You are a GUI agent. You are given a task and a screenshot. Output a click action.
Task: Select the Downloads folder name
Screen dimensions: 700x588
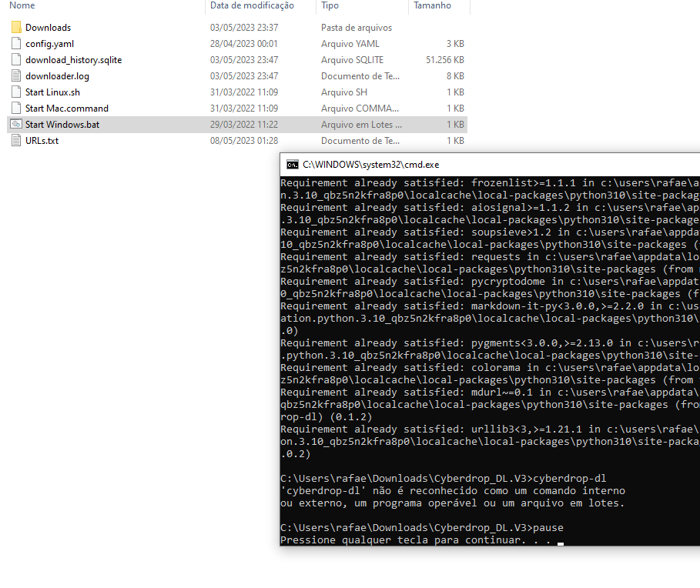point(48,28)
